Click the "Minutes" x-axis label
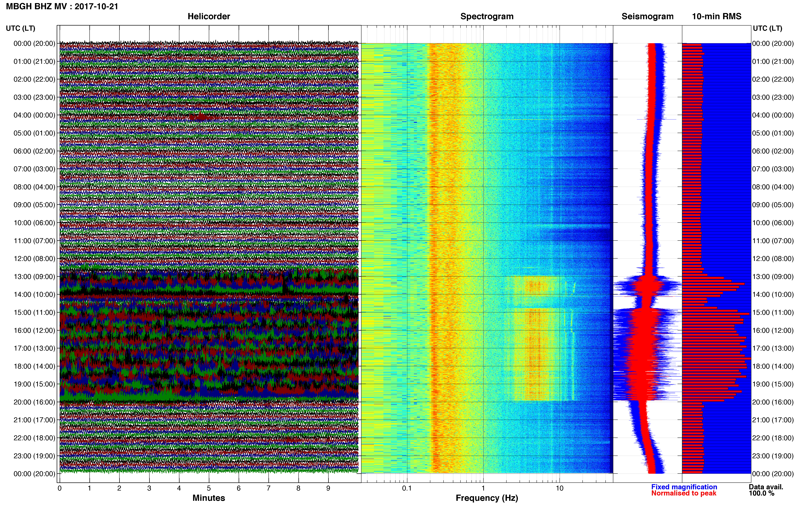This screenshot has height=508, width=812. 208,498
